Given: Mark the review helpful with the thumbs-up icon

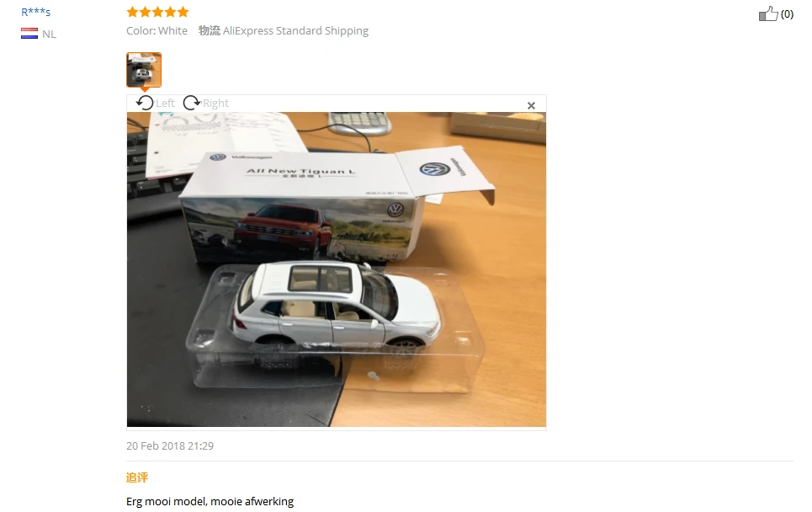Looking at the screenshot, I should [x=768, y=14].
